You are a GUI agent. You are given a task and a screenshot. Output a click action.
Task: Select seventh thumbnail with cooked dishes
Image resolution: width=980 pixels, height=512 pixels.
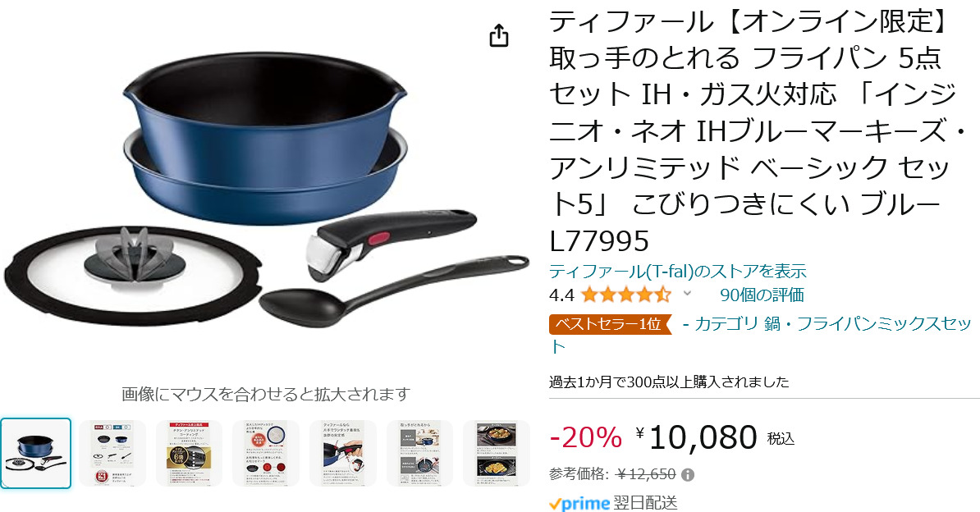coord(497,453)
